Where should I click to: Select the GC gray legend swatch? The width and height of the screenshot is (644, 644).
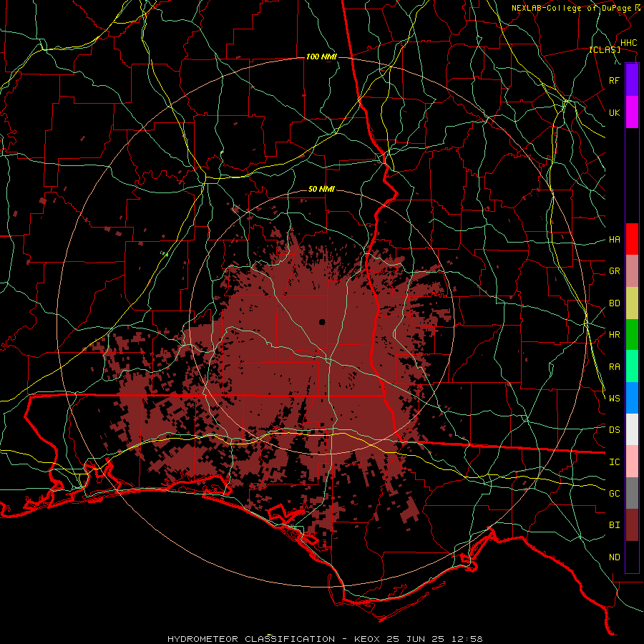[x=632, y=493]
